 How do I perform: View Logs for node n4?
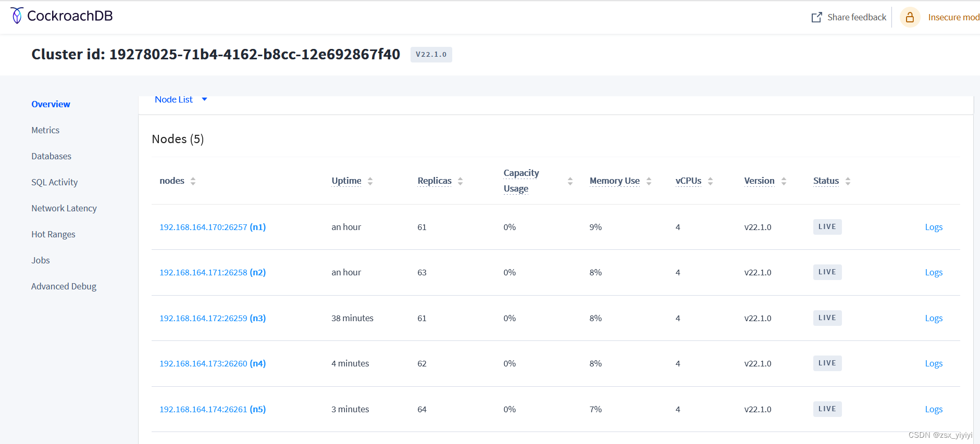934,363
